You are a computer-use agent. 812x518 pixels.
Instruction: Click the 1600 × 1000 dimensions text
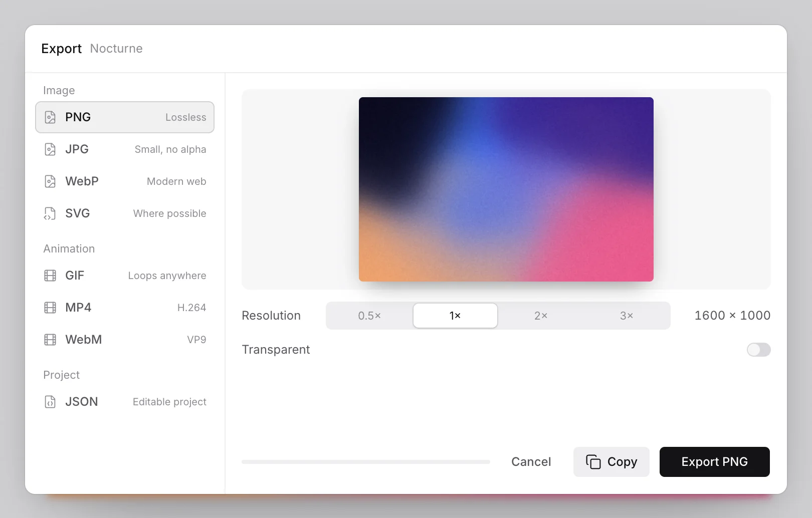pos(732,316)
